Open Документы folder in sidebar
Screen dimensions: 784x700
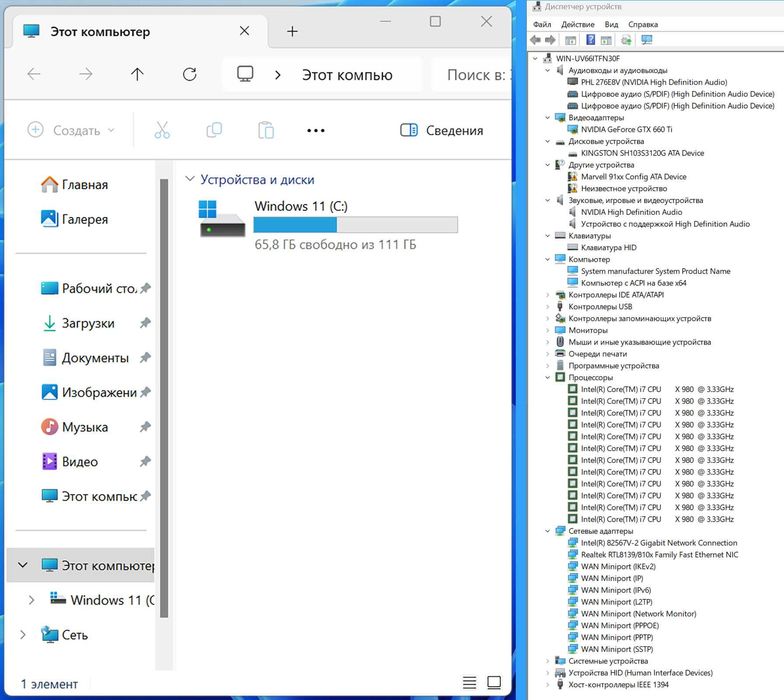[85, 358]
